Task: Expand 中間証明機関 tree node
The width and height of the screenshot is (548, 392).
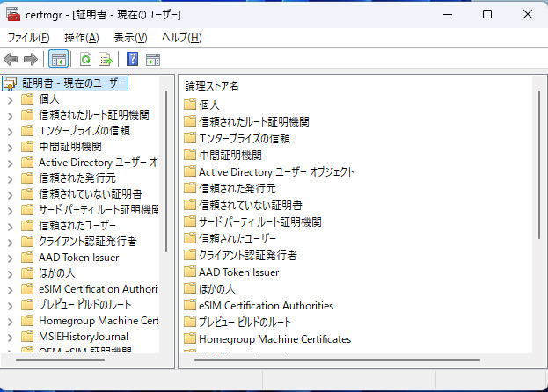Action: pos(11,148)
